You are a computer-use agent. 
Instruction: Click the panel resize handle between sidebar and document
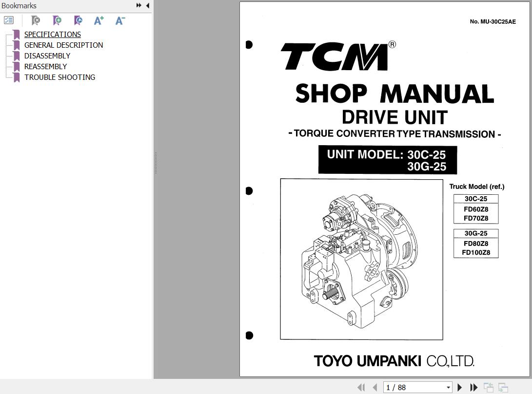[155, 164]
